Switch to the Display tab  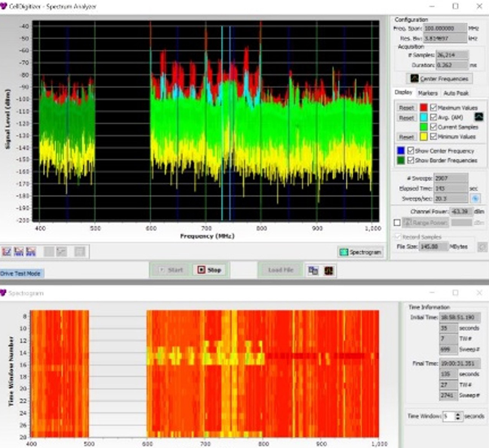403,92
